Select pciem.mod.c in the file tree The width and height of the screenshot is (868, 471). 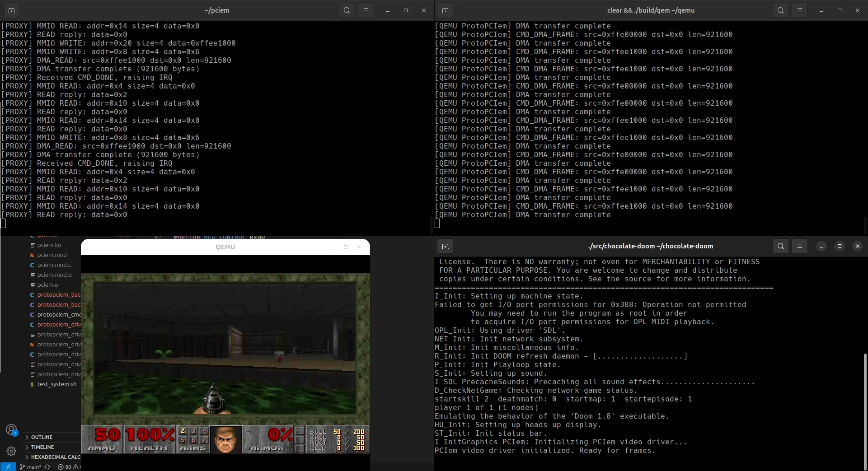(54, 265)
